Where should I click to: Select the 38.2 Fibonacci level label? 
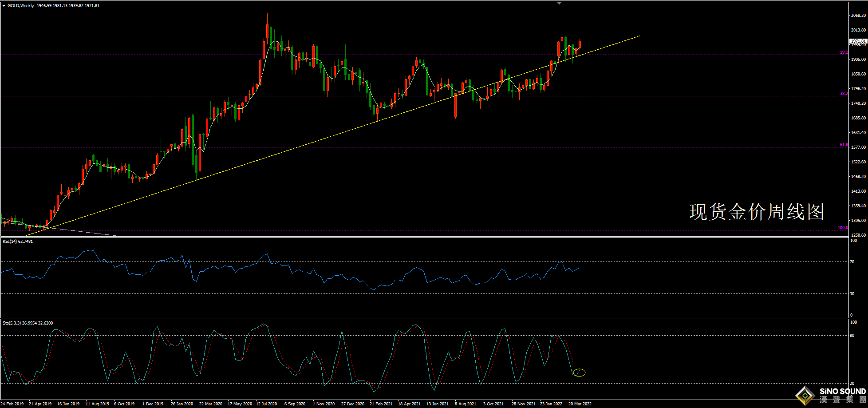pos(843,94)
